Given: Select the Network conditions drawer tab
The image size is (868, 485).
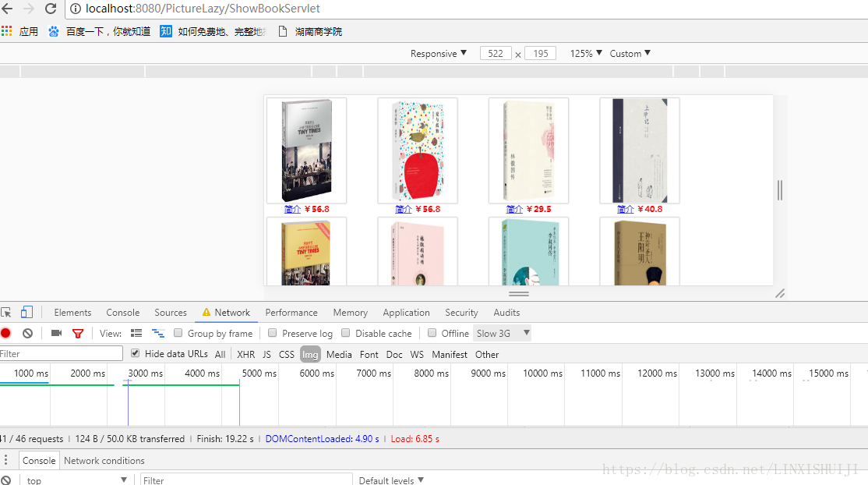Looking at the screenshot, I should [104, 461].
